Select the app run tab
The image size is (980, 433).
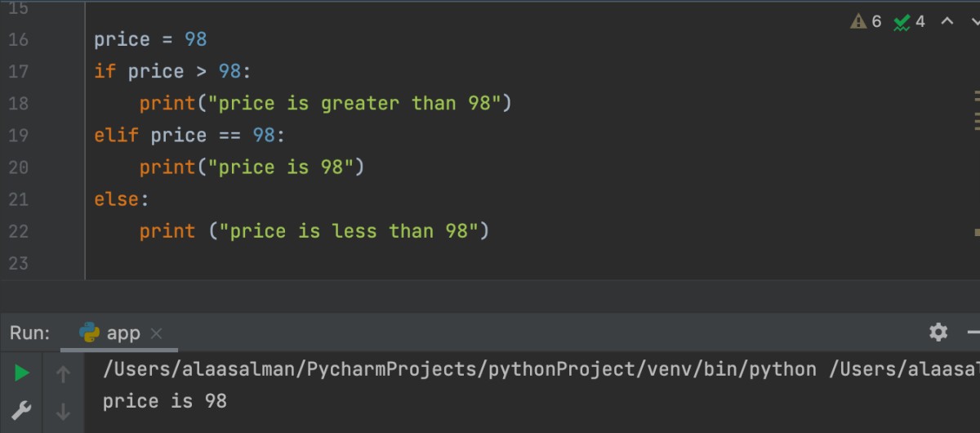[x=122, y=333]
